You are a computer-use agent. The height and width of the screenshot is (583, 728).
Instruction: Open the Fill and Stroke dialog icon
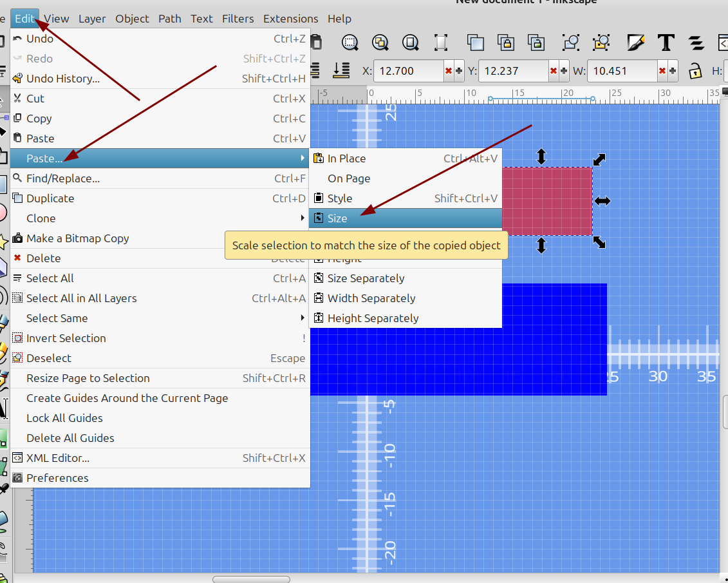click(x=636, y=43)
